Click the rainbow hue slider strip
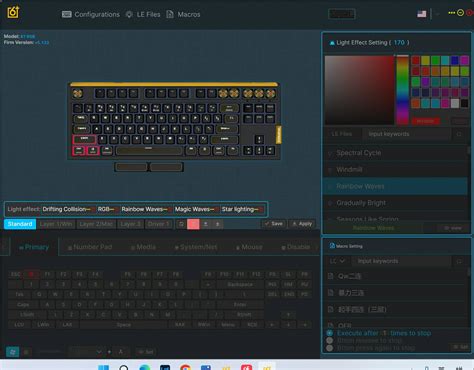474x370 pixels. (x=402, y=90)
